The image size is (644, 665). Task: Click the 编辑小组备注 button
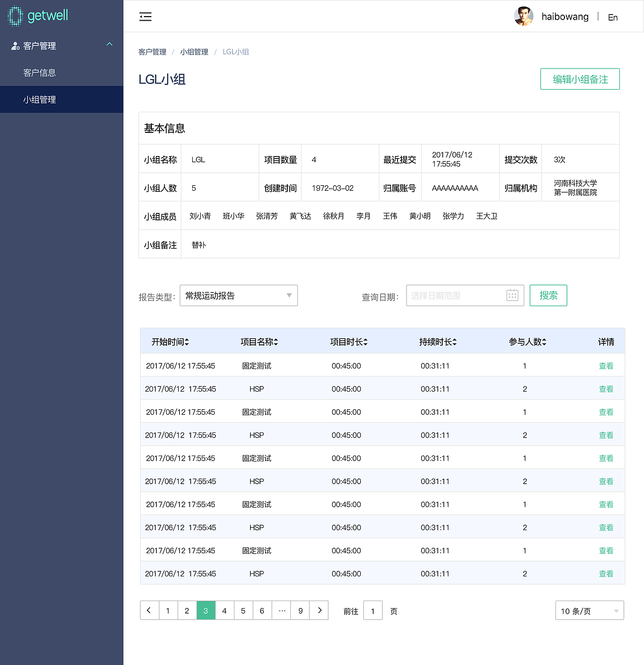tap(580, 79)
